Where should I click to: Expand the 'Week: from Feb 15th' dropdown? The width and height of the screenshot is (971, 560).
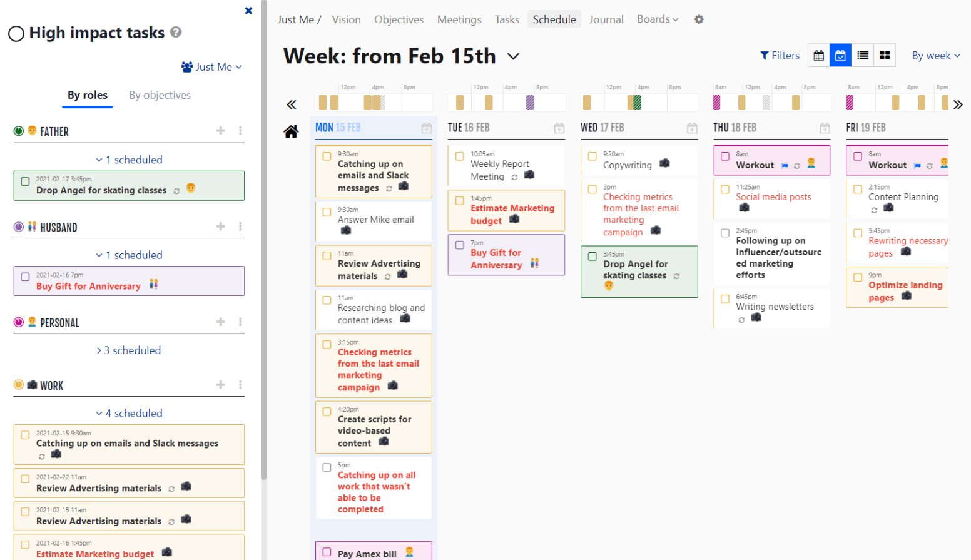513,56
